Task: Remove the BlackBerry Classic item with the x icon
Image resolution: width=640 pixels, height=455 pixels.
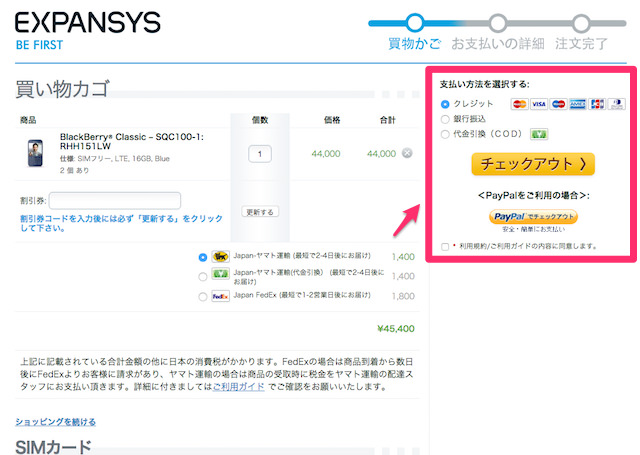Action: coord(407,153)
